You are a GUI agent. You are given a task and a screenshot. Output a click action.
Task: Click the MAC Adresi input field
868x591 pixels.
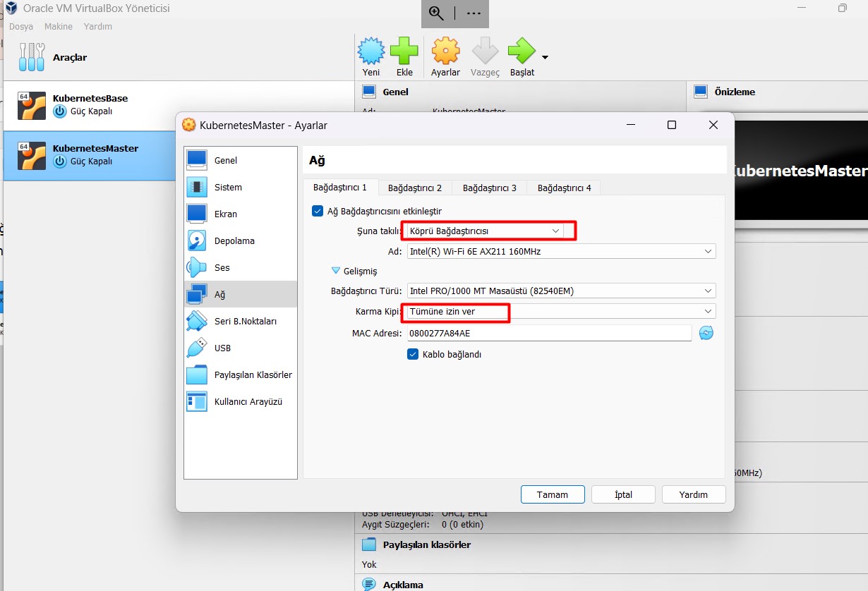pyautogui.click(x=549, y=333)
